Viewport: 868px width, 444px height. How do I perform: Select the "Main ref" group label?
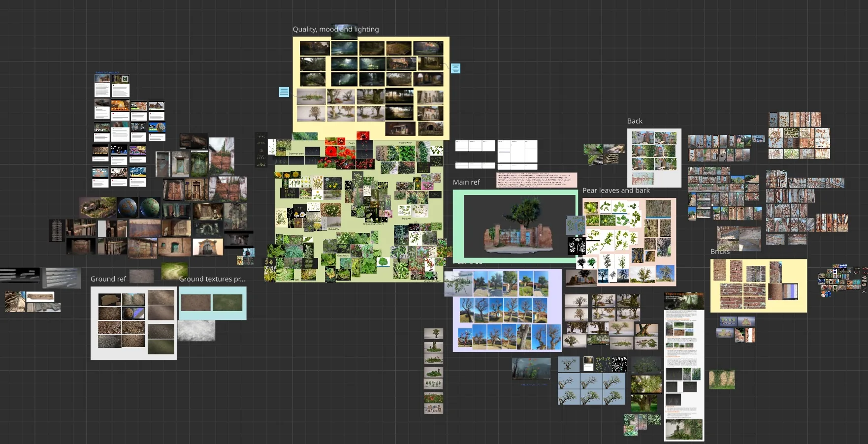466,182
